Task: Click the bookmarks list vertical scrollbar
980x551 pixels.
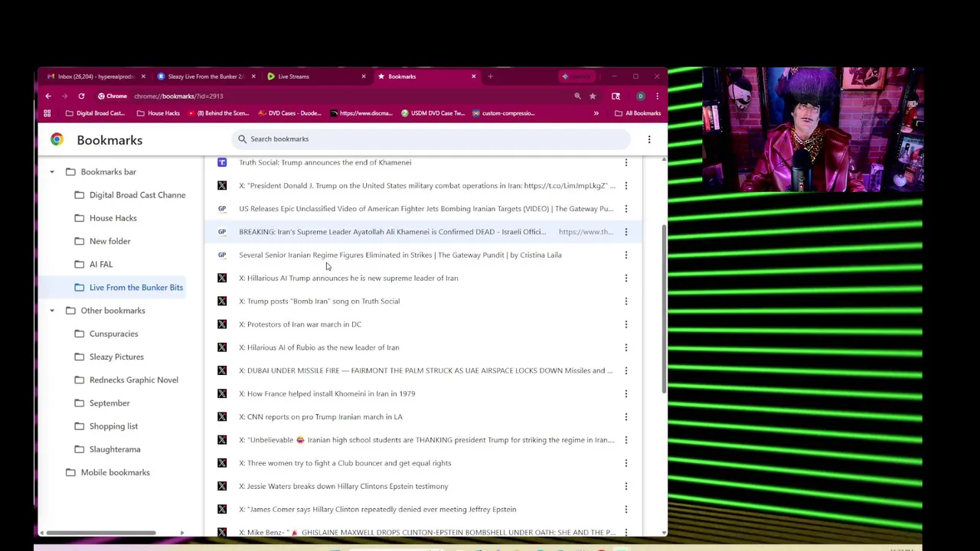Action: [664, 310]
